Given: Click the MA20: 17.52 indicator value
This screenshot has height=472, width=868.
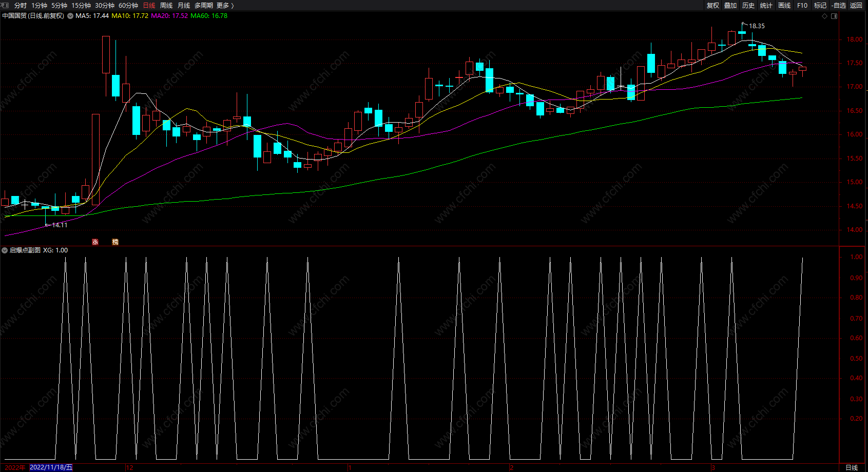Looking at the screenshot, I should (x=169, y=16).
